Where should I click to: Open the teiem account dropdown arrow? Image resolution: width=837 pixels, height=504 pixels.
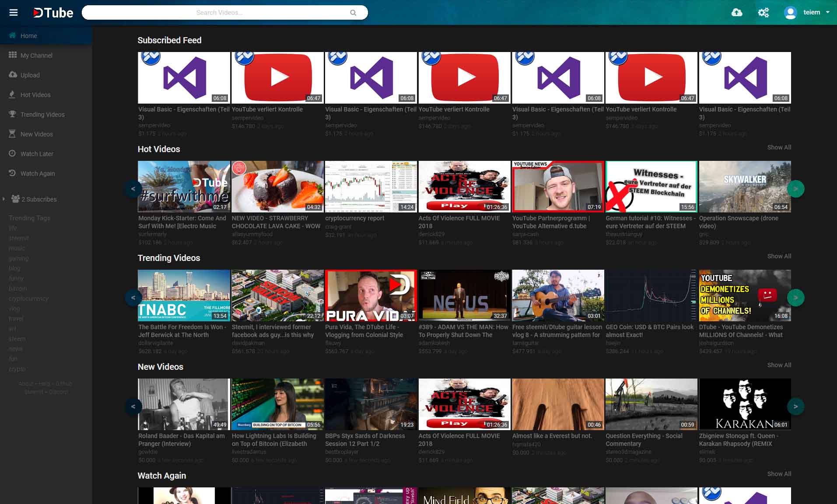coord(827,12)
